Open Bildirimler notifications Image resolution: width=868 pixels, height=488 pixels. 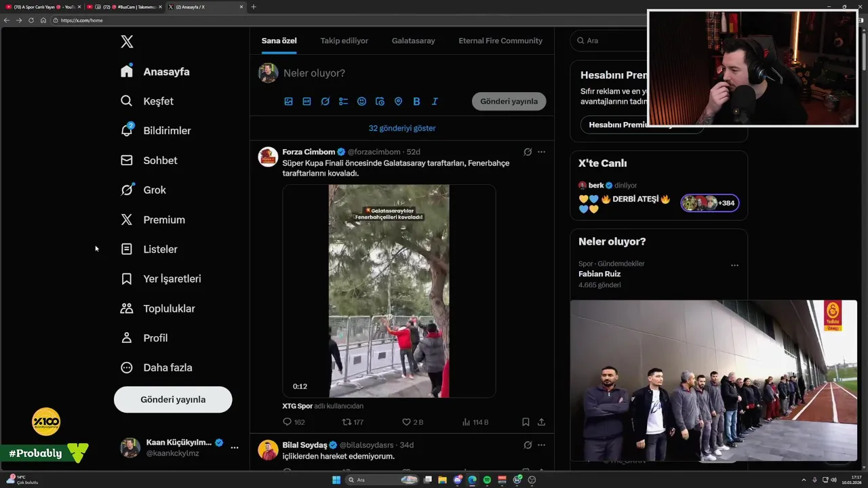pyautogui.click(x=156, y=130)
